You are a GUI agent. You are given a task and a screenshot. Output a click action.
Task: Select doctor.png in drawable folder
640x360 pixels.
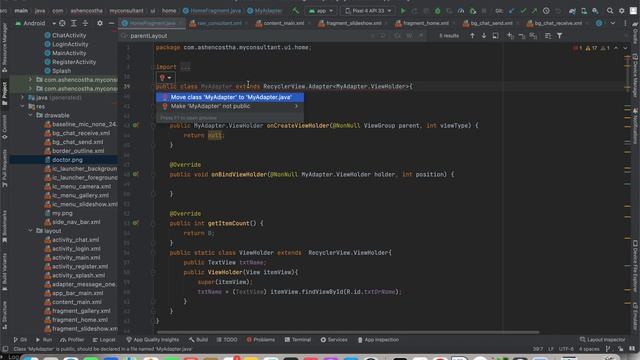click(x=63, y=160)
